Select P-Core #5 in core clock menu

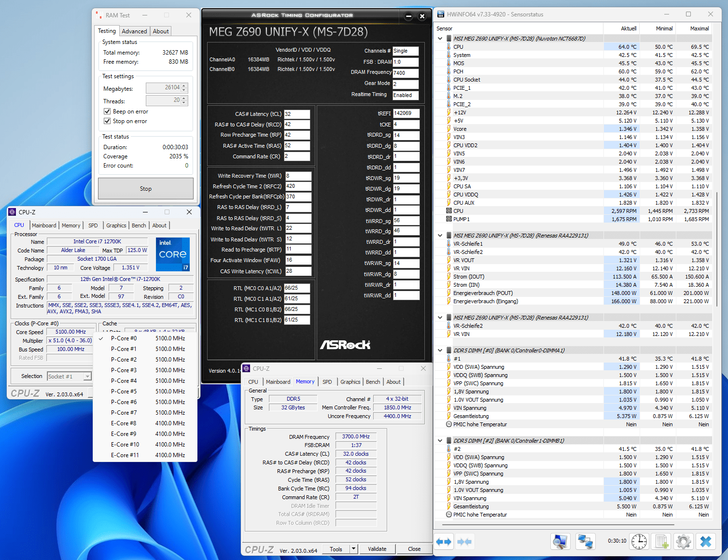145,392
